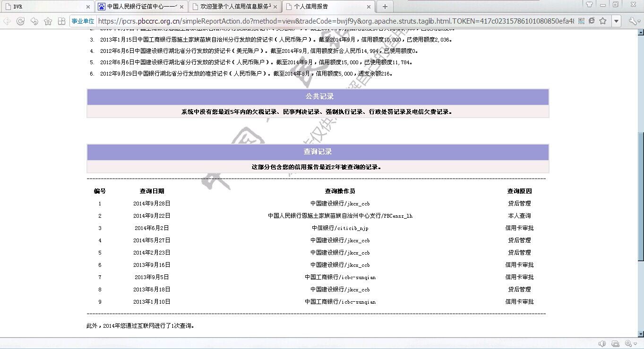This screenshot has height=349, width=644.
Task: Open a new tab with plus button
Action: pos(385,7)
